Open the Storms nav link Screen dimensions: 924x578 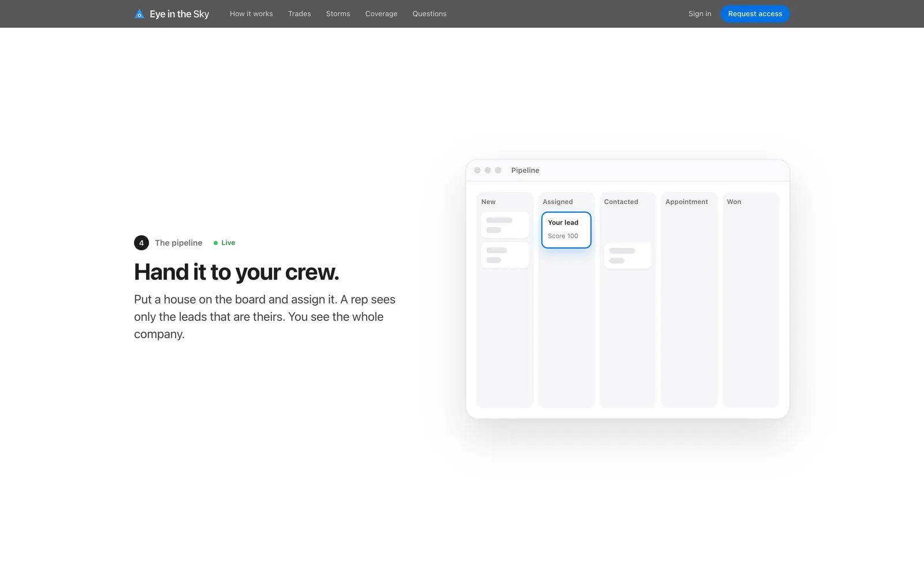338,14
